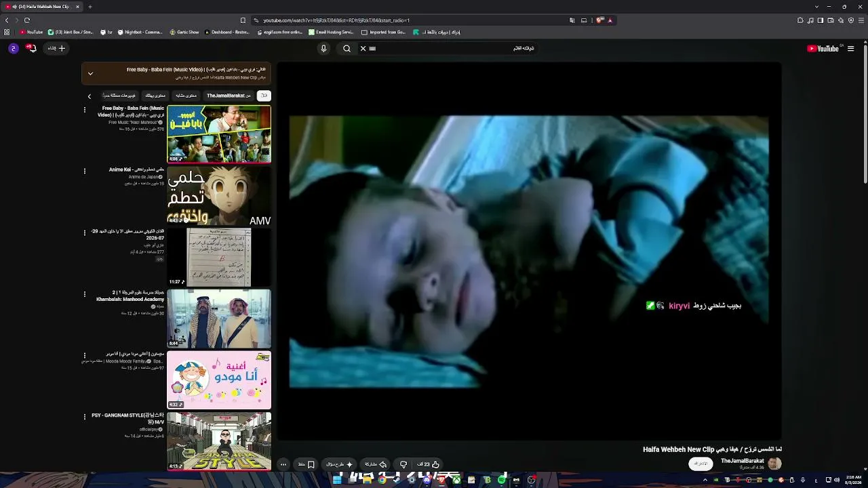The height and width of the screenshot is (488, 868).
Task: Open the Brave Rewards triangle icon
Action: tap(610, 20)
